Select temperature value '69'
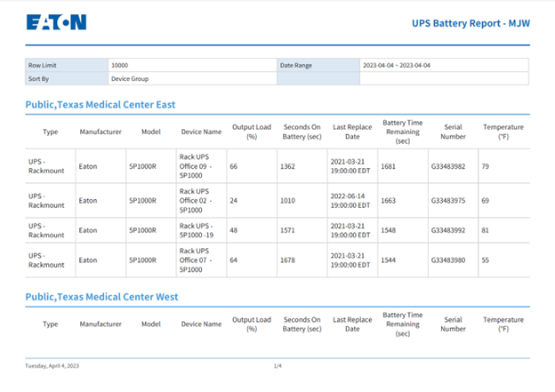This screenshot has height=392, width=555. click(486, 201)
